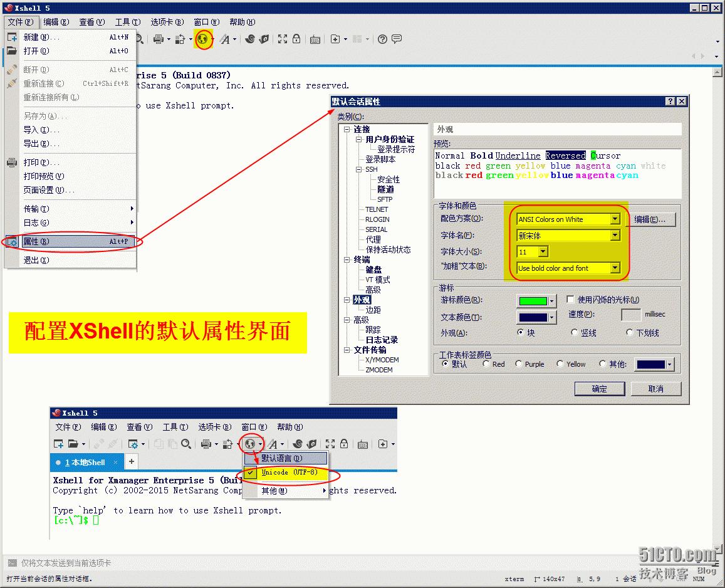The width and height of the screenshot is (725, 588).
Task: Click the zoom magnifier toolbar icon
Action: point(139,38)
